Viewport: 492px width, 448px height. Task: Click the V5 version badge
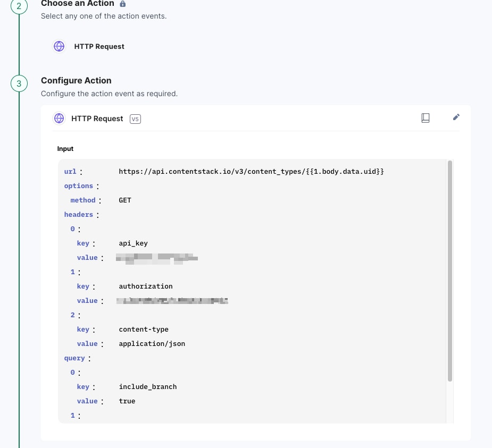click(135, 119)
